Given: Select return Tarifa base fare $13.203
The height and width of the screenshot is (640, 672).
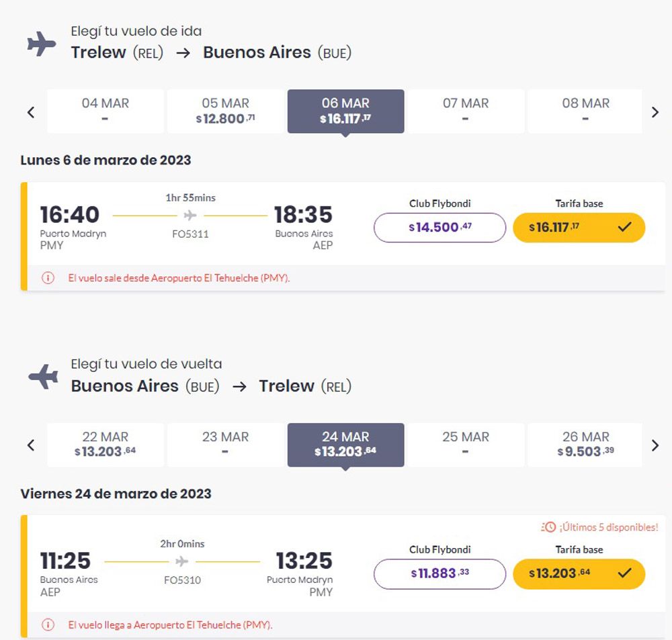Looking at the screenshot, I should pos(578,574).
